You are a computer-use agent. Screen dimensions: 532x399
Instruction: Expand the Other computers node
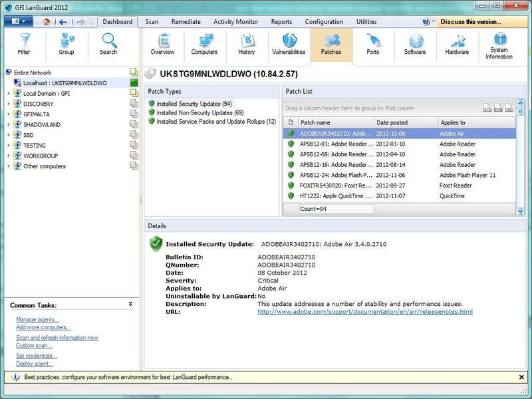pos(9,166)
